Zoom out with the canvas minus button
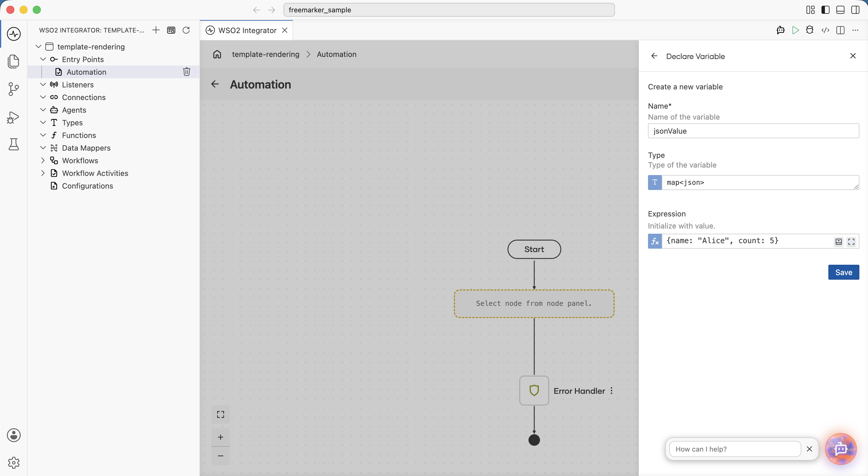 (x=220, y=456)
